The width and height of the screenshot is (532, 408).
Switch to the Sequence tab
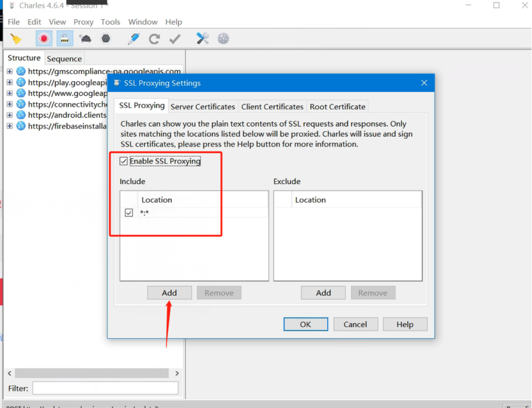point(64,59)
